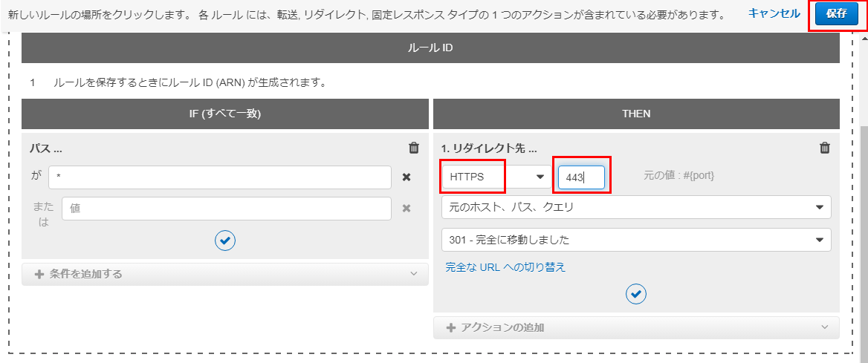Open the 301 - 完全に移動しました dropdown
This screenshot has height=363, width=868.
click(636, 240)
